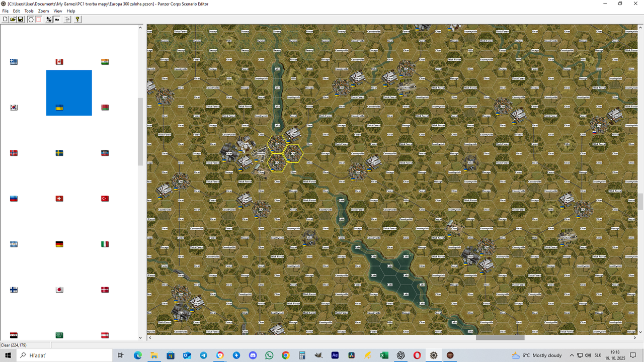Open Microsoft Edge from taskbar
Viewport: 644px width, 362px height.
[x=137, y=355]
